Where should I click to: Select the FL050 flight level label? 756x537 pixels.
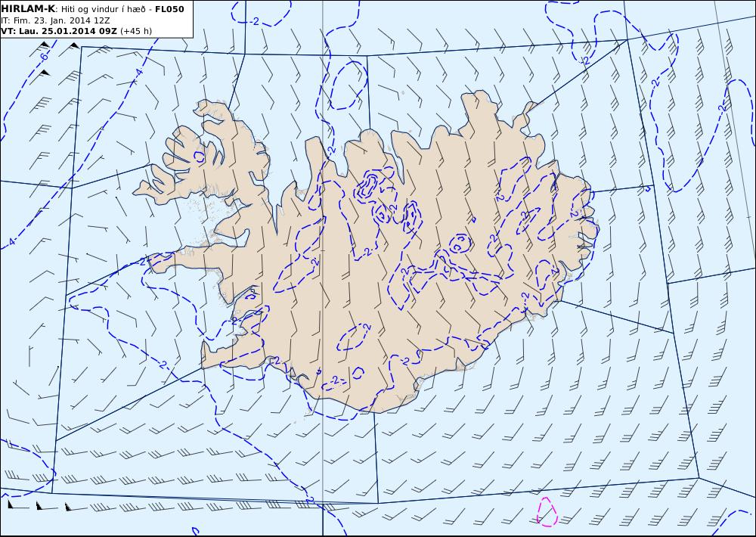169,9
